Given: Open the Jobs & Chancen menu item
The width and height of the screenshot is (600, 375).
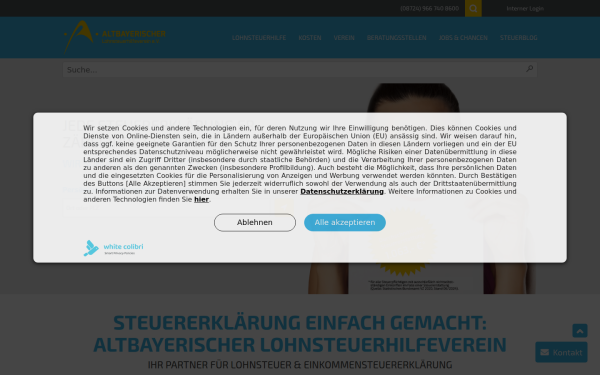Looking at the screenshot, I should coord(463,38).
